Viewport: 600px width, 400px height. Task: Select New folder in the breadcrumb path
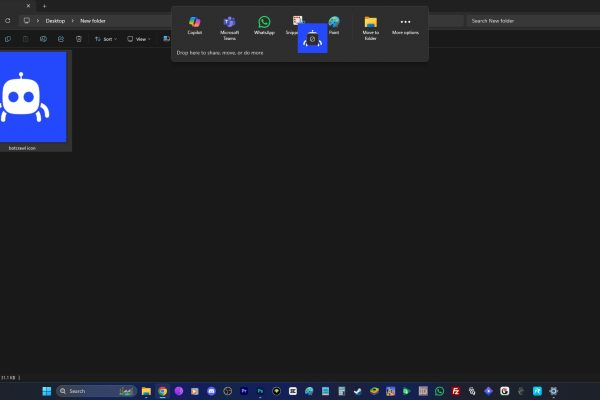(x=93, y=21)
